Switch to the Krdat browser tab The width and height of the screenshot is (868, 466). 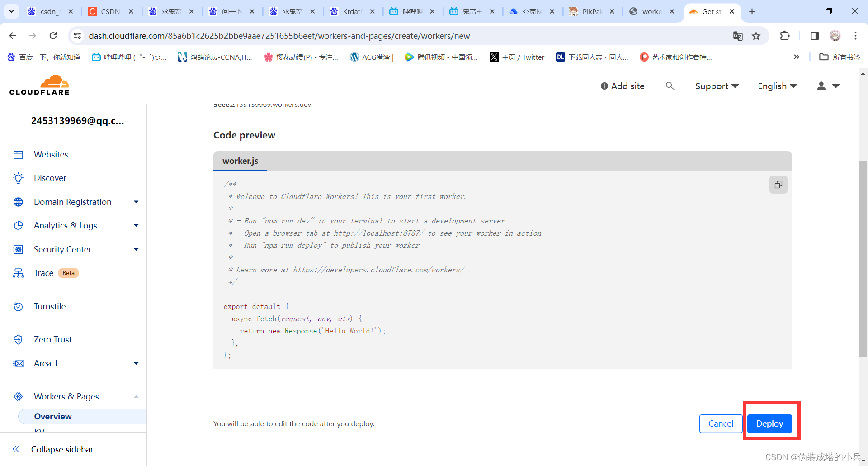point(353,11)
